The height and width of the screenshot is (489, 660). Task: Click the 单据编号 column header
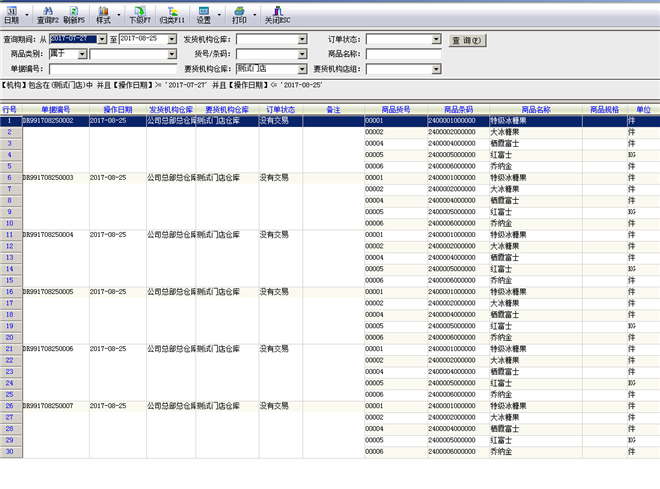(55, 109)
